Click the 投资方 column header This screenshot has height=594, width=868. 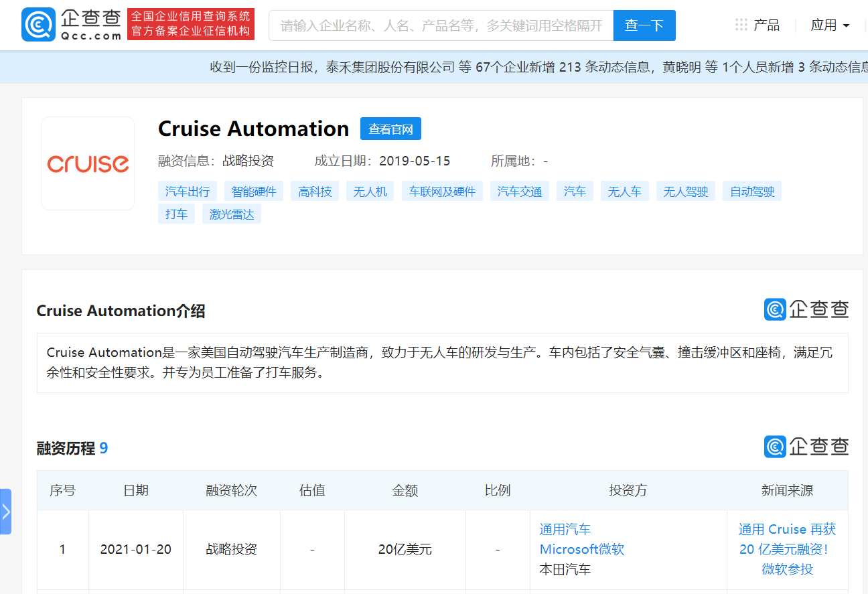(628, 490)
